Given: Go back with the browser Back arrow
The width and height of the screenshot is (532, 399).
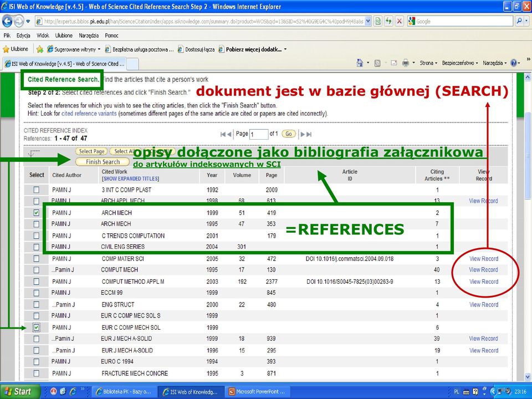Looking at the screenshot, I should tap(7, 21).
